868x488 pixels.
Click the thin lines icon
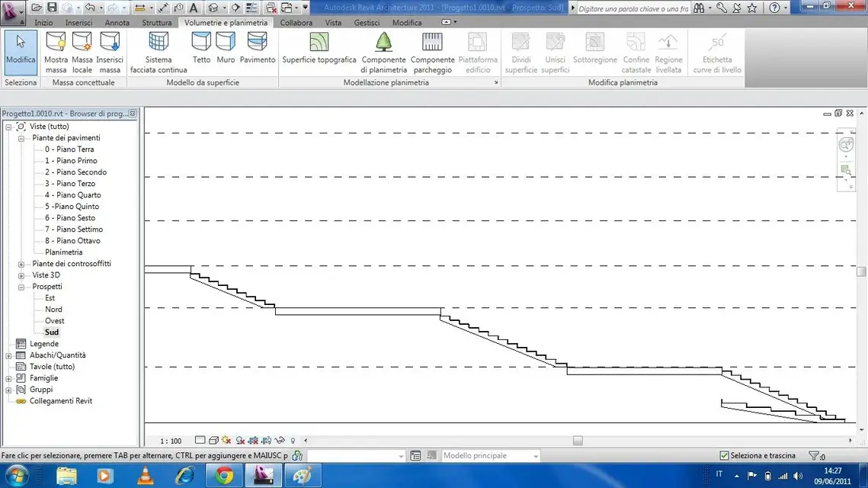coord(251,8)
